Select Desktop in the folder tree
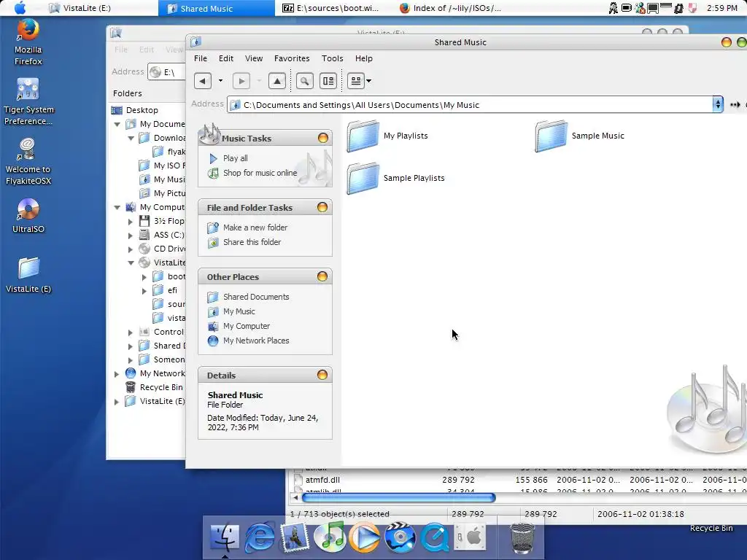Image resolution: width=747 pixels, height=560 pixels. point(142,110)
